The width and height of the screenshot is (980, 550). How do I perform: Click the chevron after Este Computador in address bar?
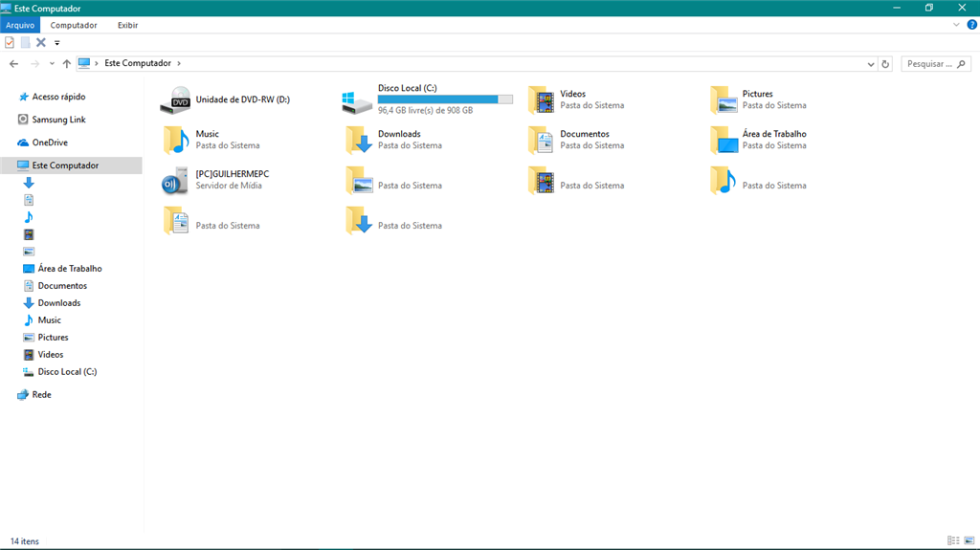click(x=179, y=63)
